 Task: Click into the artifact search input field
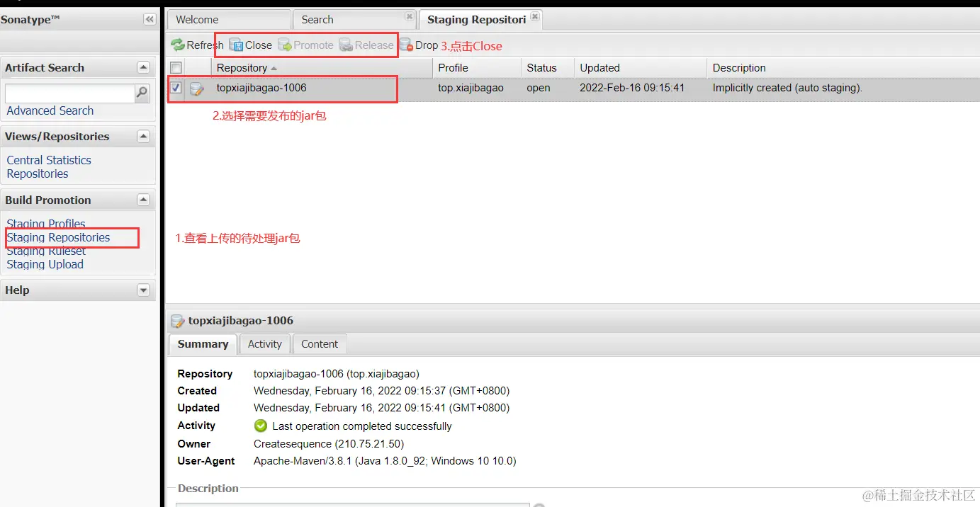click(x=70, y=93)
